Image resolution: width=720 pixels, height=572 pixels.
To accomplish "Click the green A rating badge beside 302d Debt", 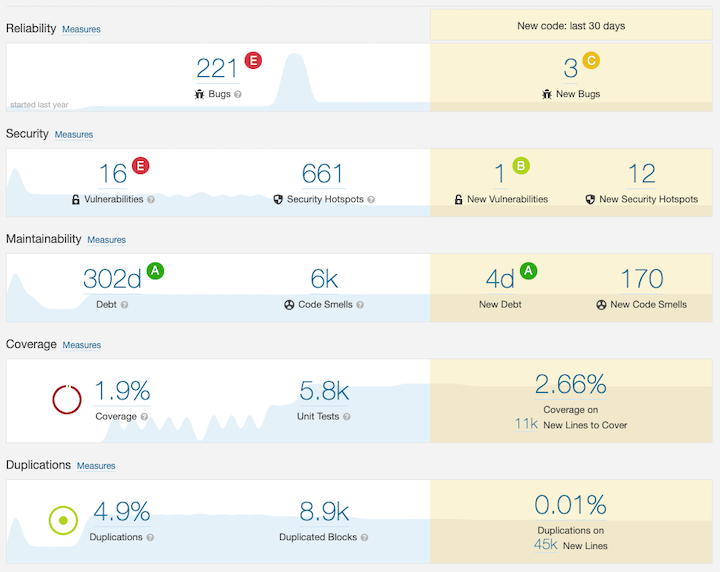I will point(154,271).
